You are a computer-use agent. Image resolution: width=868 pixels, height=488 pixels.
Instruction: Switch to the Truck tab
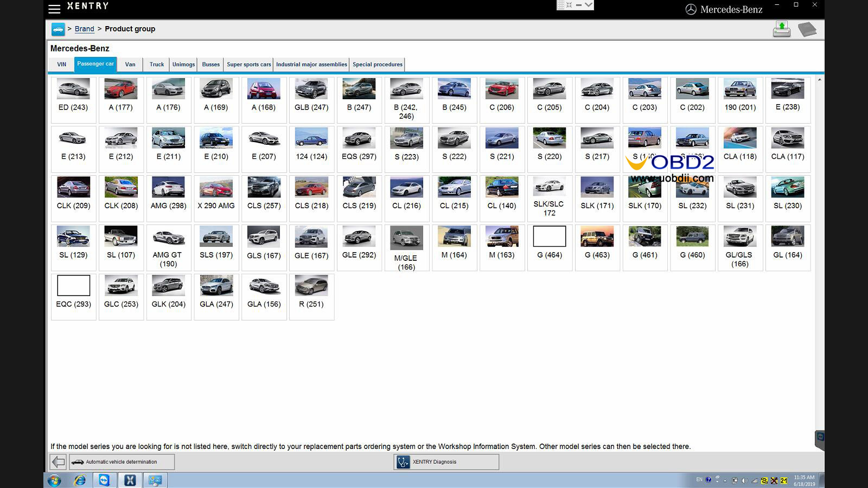click(x=157, y=65)
